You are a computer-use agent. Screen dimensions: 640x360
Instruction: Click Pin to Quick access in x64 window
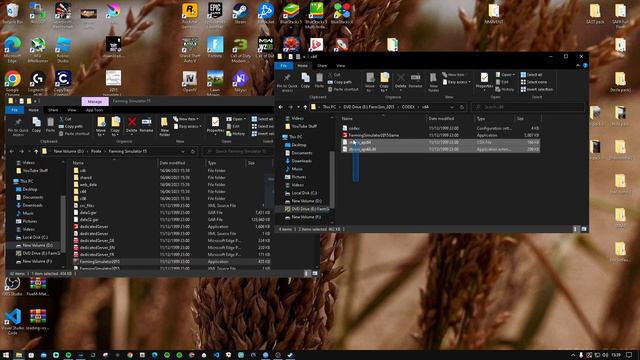pos(287,83)
